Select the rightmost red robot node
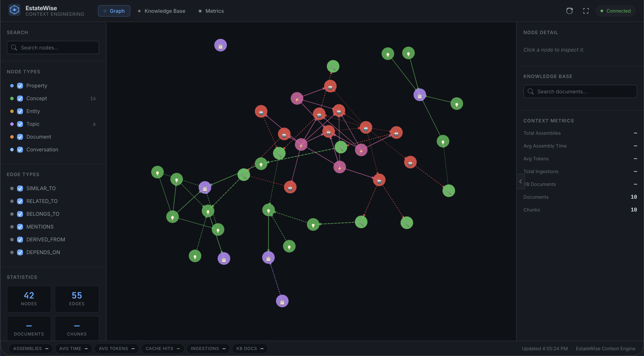The height and width of the screenshot is (356, 644). click(x=410, y=162)
